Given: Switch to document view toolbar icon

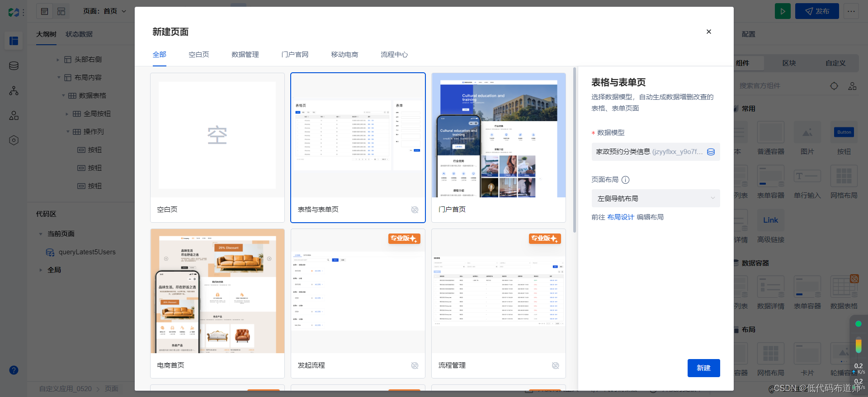Looking at the screenshot, I should tap(45, 11).
